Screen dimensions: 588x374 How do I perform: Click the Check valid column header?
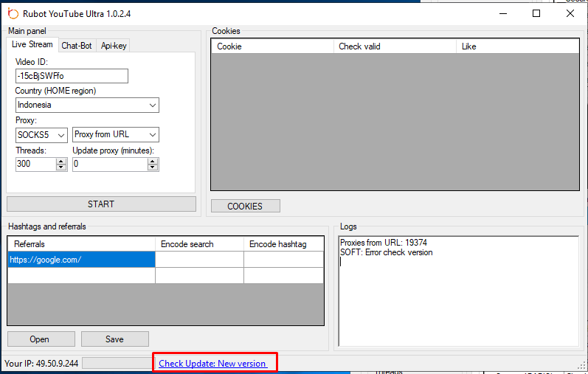point(395,46)
